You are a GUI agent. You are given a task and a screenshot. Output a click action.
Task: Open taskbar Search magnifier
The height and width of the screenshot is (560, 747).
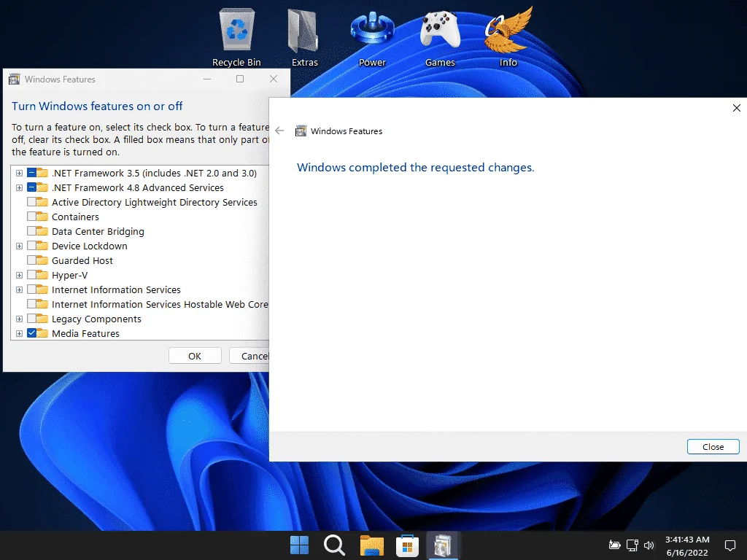(334, 545)
